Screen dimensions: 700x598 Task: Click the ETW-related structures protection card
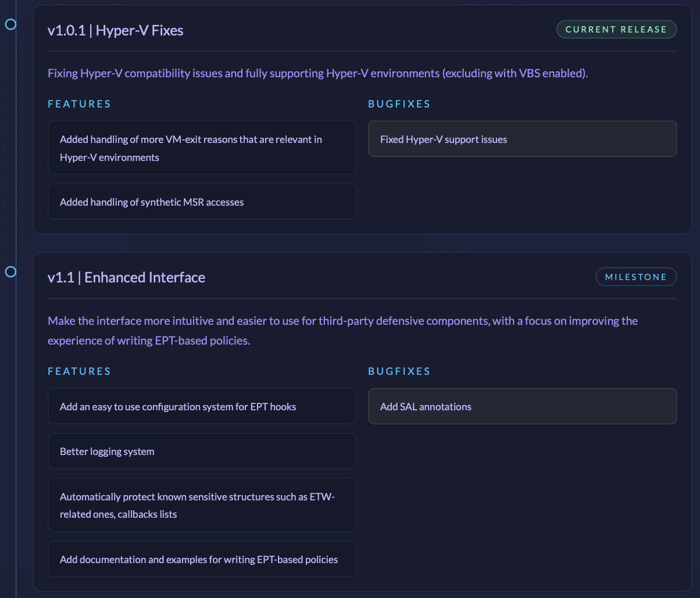[x=202, y=505]
